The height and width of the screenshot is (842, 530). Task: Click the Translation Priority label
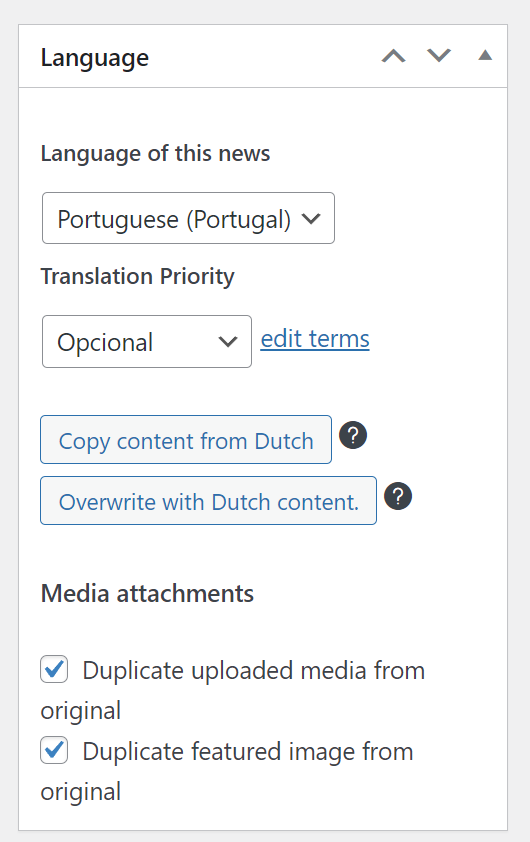tap(137, 277)
